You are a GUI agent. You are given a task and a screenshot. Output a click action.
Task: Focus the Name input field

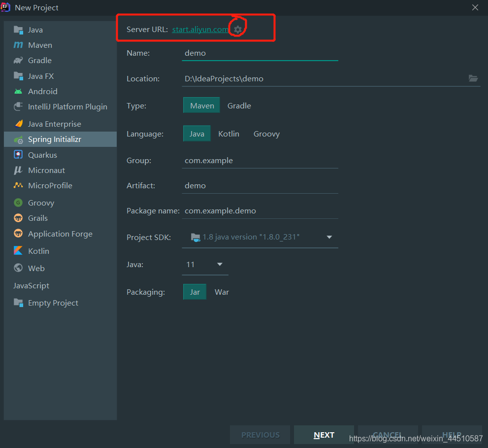260,53
